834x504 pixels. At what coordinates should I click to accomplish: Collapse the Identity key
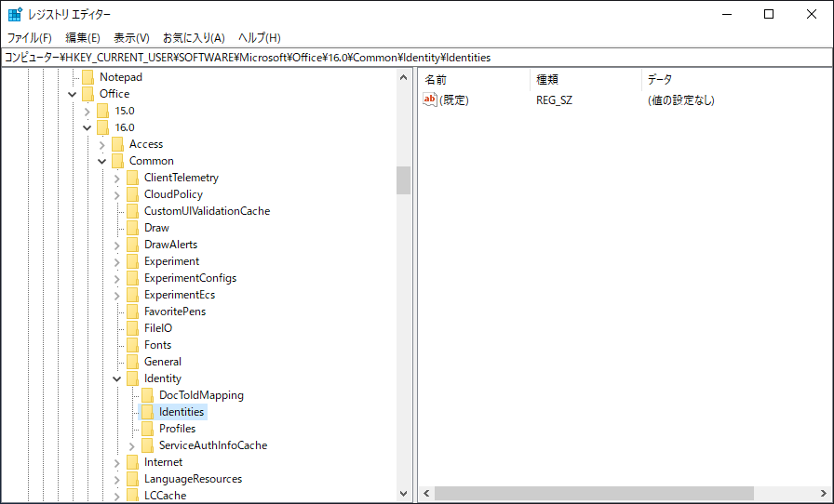[x=117, y=379]
